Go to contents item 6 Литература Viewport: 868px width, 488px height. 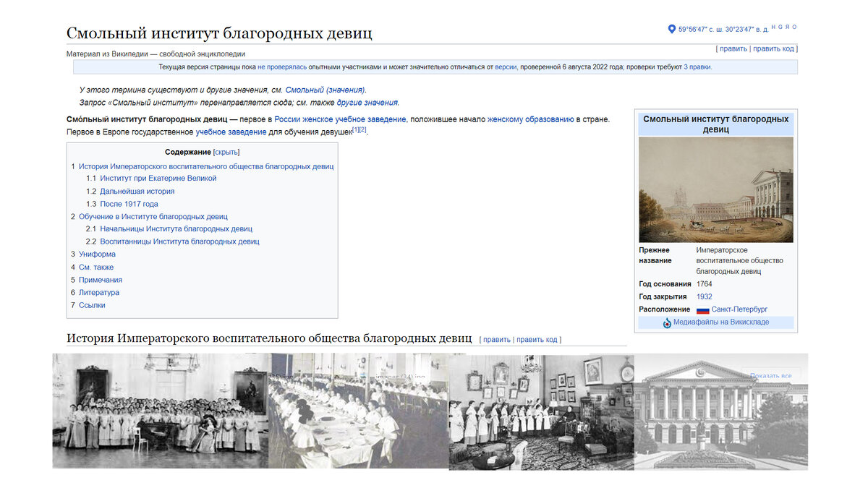tap(95, 293)
